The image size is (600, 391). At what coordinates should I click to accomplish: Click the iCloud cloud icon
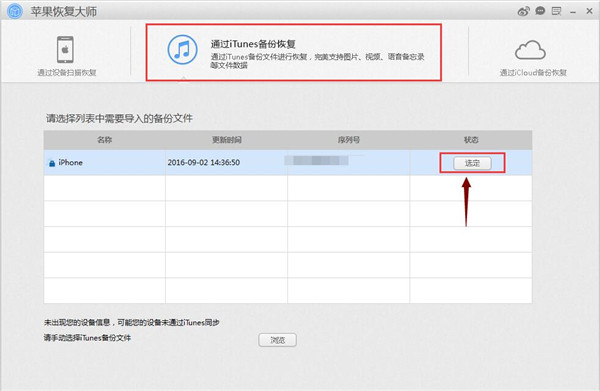coord(530,50)
